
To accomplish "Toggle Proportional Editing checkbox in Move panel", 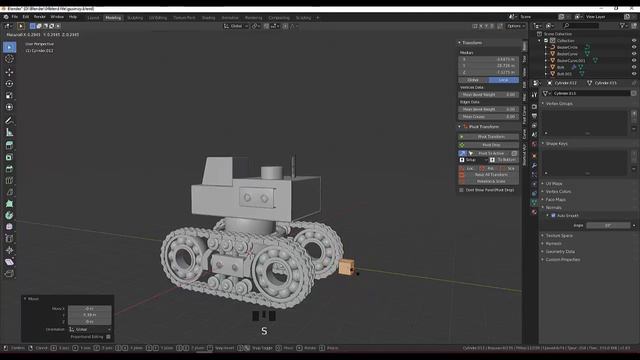I will 108,337.
